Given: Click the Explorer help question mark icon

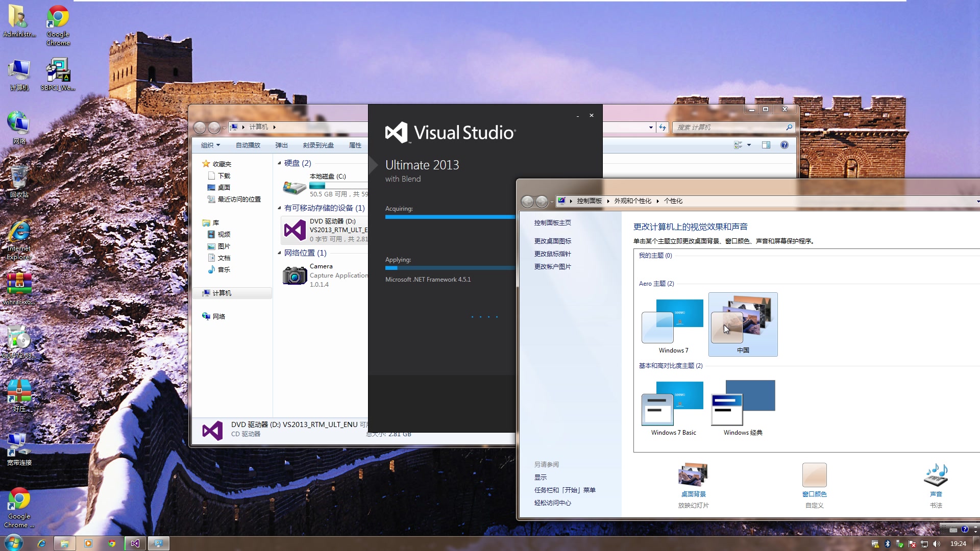Looking at the screenshot, I should pos(785,145).
